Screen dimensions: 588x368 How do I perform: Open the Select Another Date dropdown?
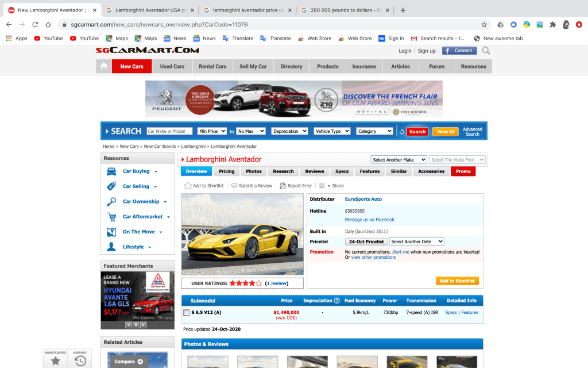[x=416, y=241]
